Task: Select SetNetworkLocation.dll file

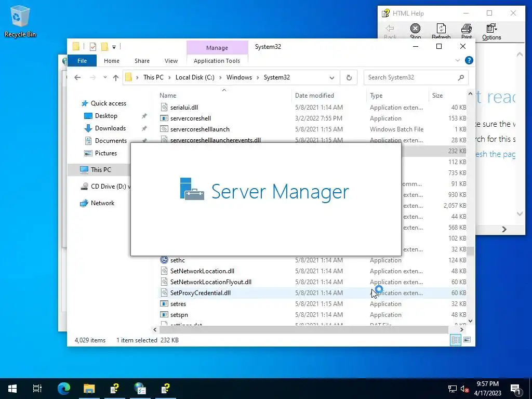Action: (202, 271)
